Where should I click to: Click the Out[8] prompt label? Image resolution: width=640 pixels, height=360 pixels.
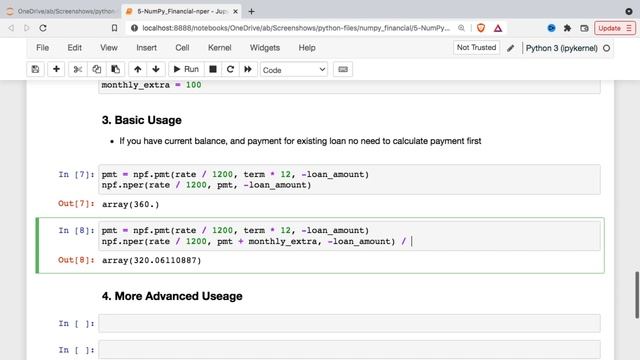(x=76, y=260)
